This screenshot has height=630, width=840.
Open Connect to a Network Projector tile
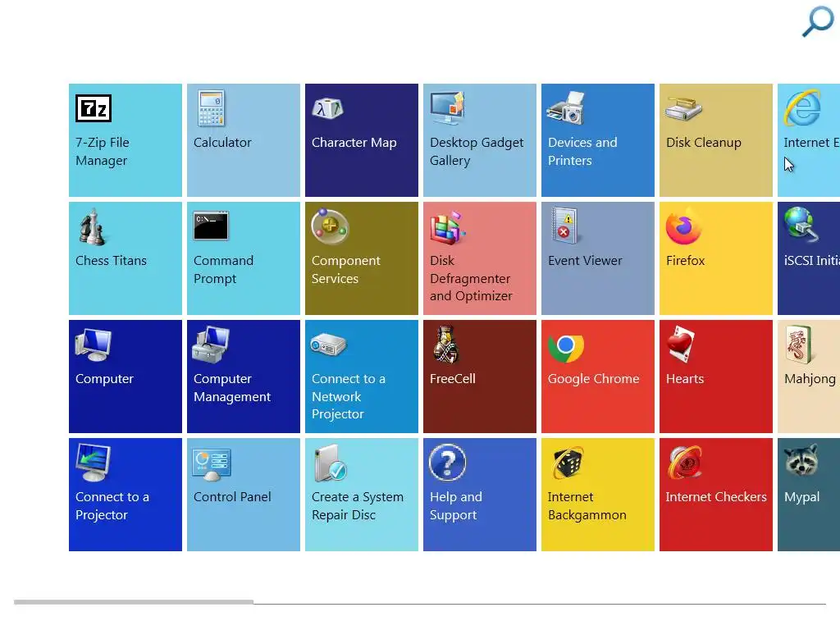[362, 377]
